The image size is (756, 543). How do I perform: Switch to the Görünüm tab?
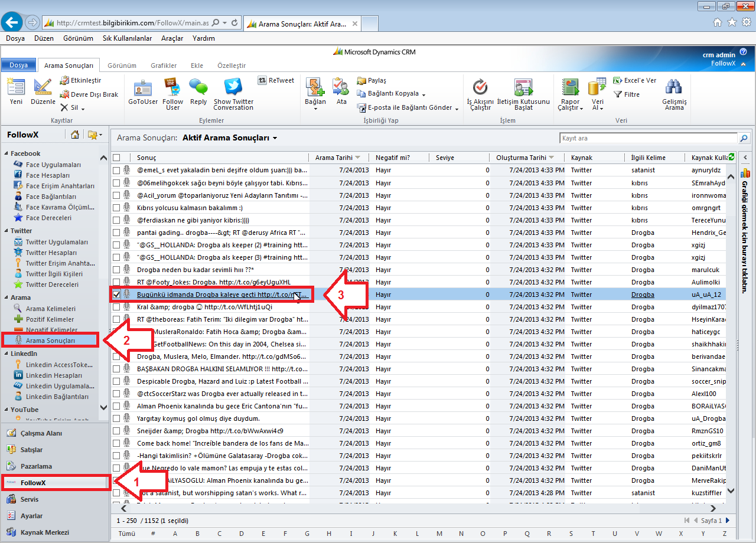(x=122, y=66)
